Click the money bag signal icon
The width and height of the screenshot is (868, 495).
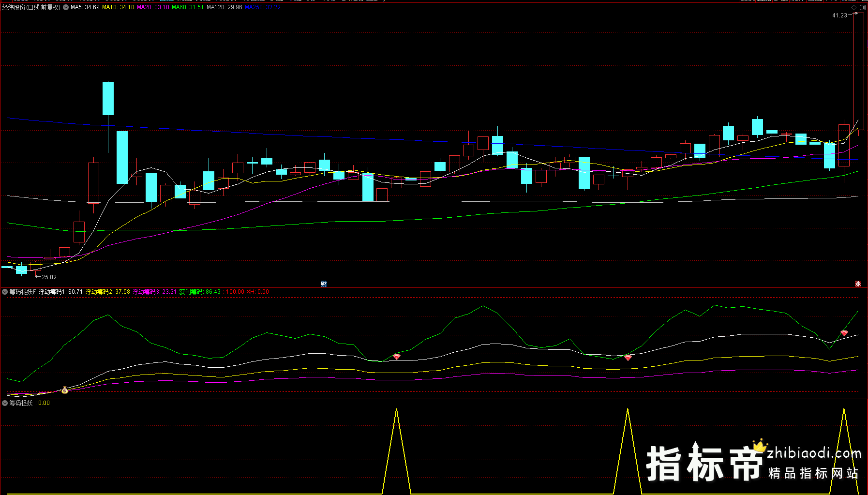65,390
